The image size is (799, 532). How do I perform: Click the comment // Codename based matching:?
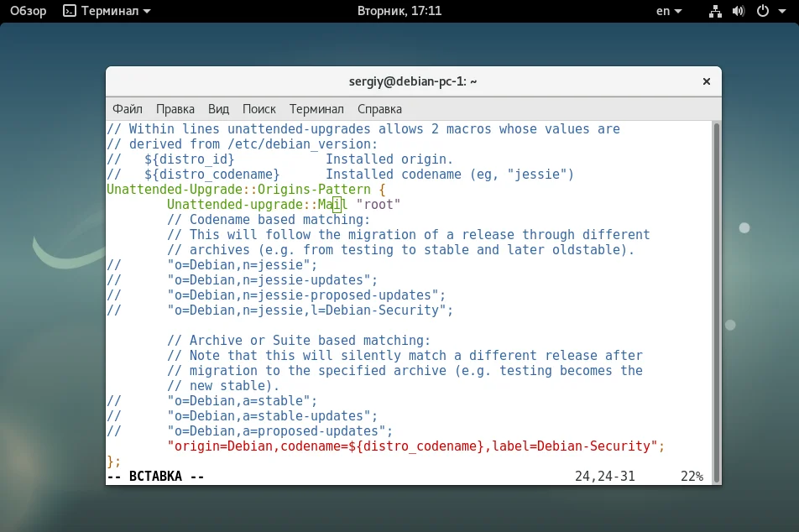click(269, 220)
